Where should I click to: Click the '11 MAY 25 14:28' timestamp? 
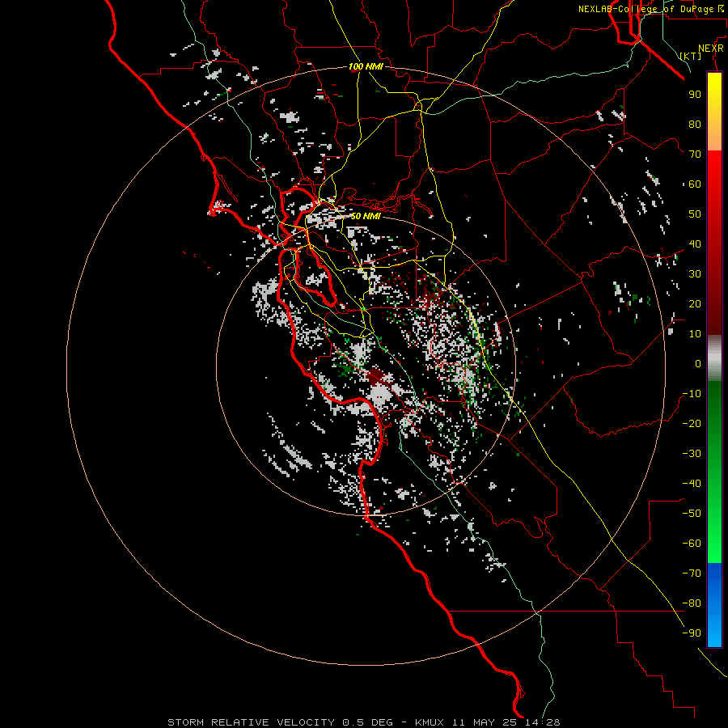pyautogui.click(x=506, y=722)
